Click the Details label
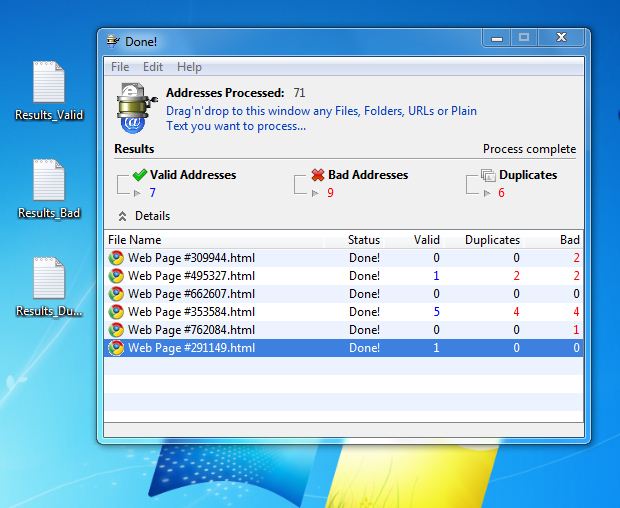This screenshot has height=508, width=620. pos(152,216)
